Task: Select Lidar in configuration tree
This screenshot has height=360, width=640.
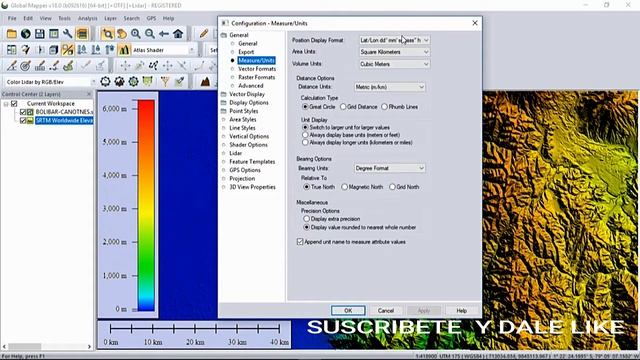Action: coord(236,153)
